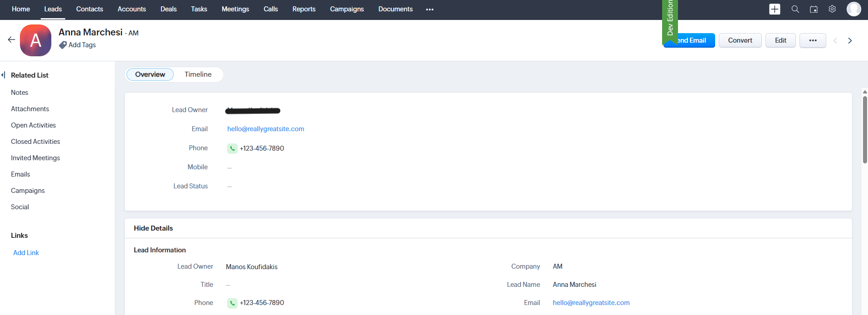Open the Tasks module
This screenshot has height=315, width=868.
click(199, 9)
